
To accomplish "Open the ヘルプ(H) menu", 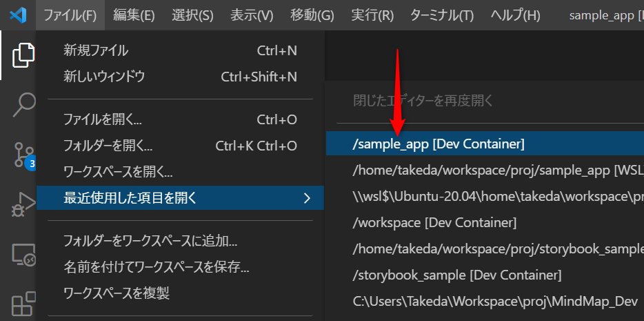I will tap(516, 16).
